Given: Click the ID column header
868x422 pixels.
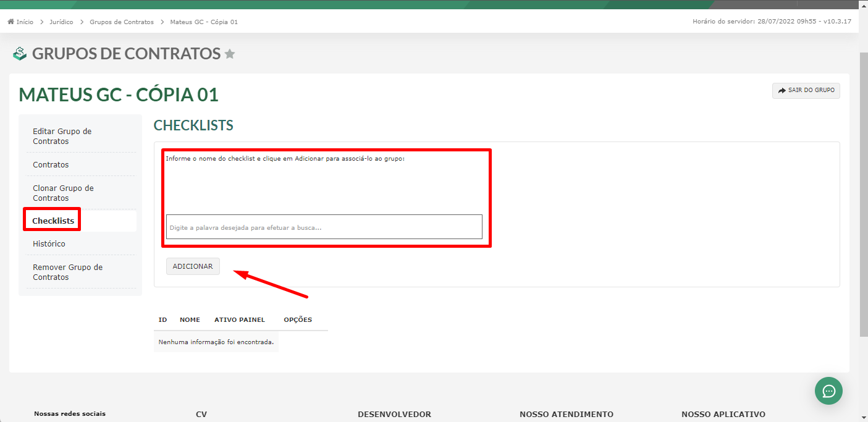Looking at the screenshot, I should (x=163, y=320).
